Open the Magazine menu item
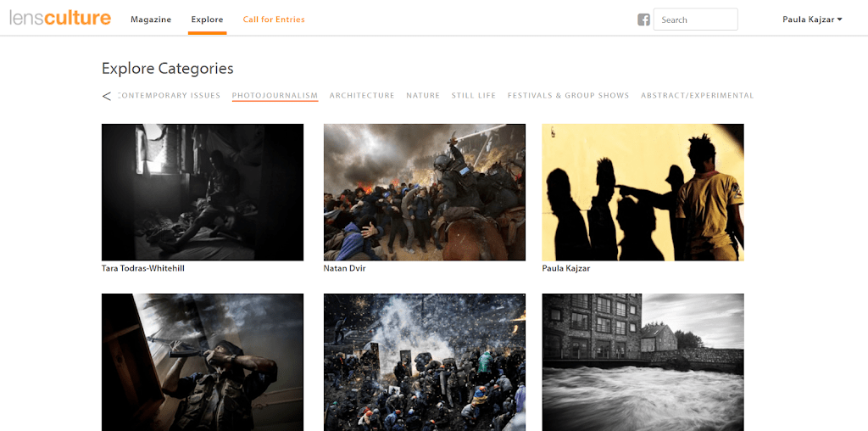The image size is (868, 431). point(151,20)
